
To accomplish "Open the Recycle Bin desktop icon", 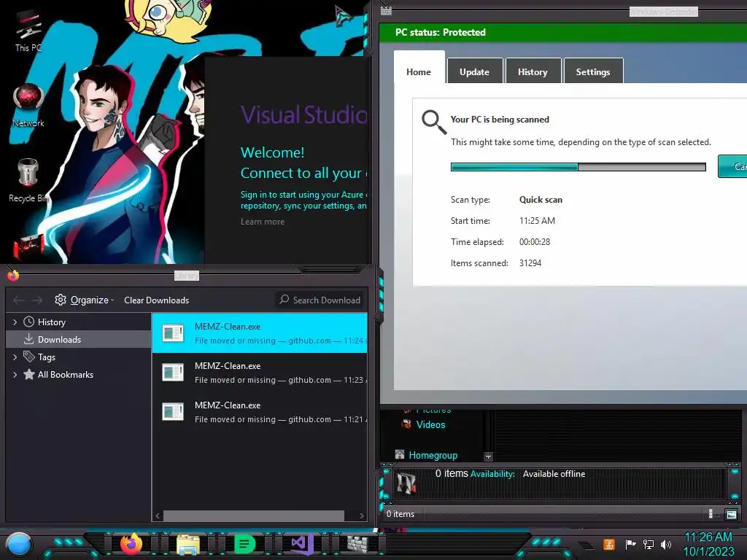I will coord(28,180).
